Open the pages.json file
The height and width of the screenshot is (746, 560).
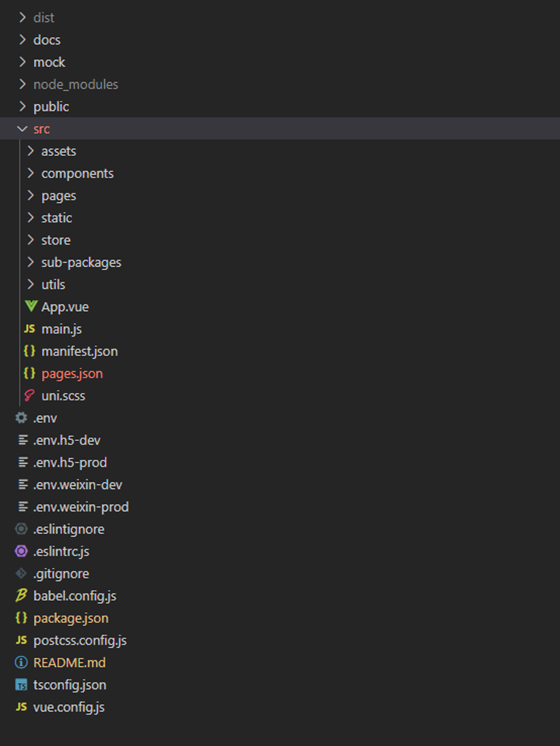click(x=72, y=374)
